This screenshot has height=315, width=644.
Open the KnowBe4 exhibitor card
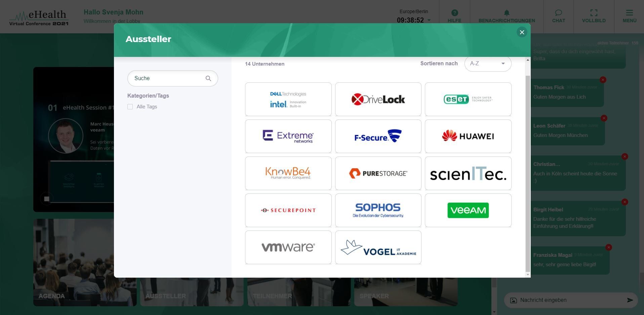(288, 173)
